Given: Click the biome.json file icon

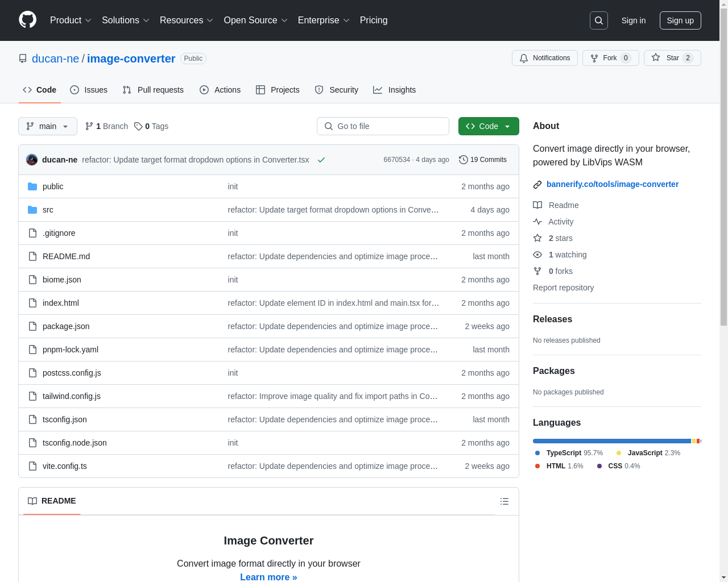Looking at the screenshot, I should (32, 280).
